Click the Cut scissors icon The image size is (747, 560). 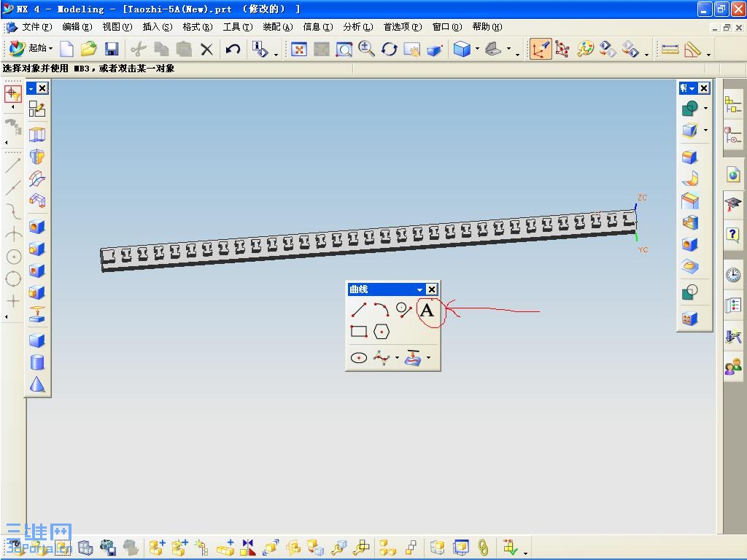click(x=138, y=49)
